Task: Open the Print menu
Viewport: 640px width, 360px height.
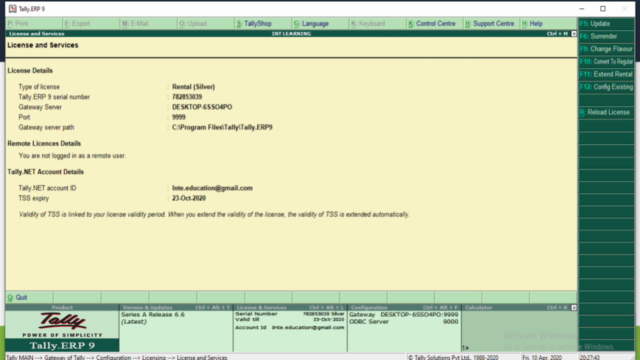Action: tap(34, 24)
